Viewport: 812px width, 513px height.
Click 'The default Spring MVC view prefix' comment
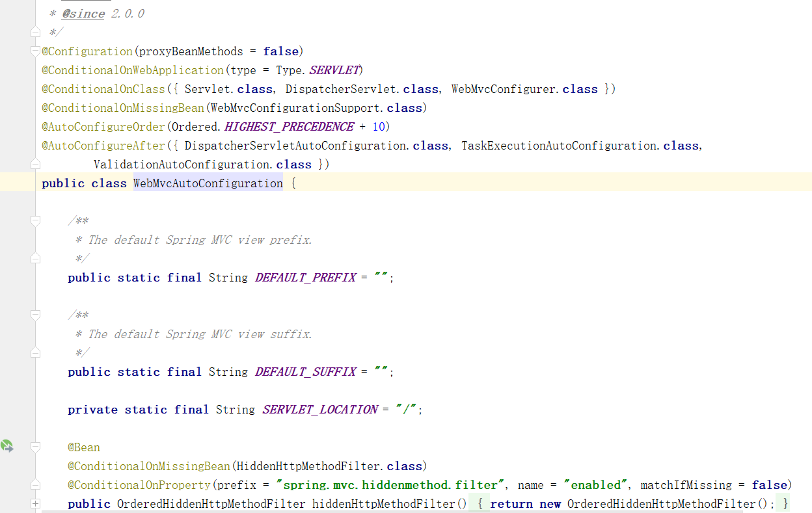200,240
